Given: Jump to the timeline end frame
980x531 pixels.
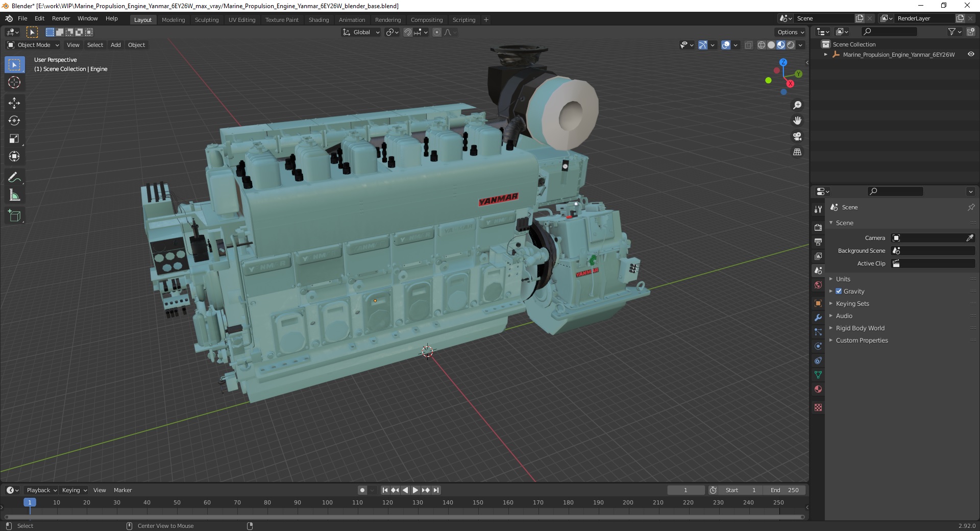Looking at the screenshot, I should point(436,490).
